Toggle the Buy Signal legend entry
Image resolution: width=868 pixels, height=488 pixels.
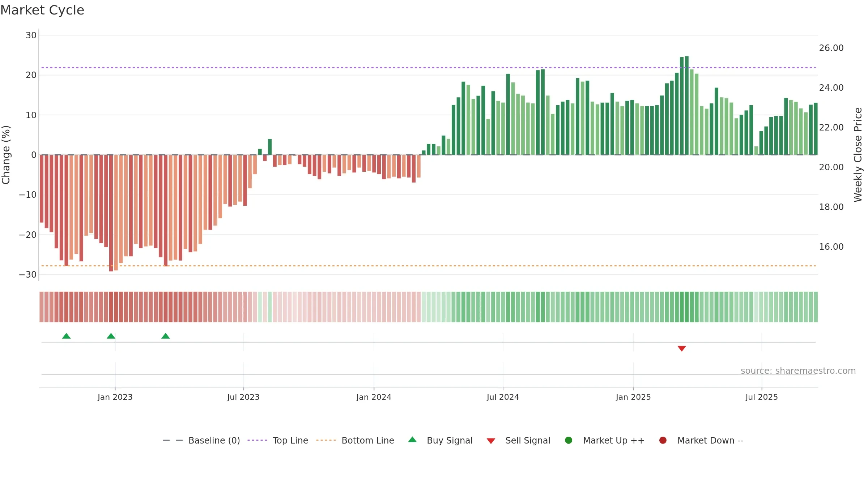click(x=440, y=440)
